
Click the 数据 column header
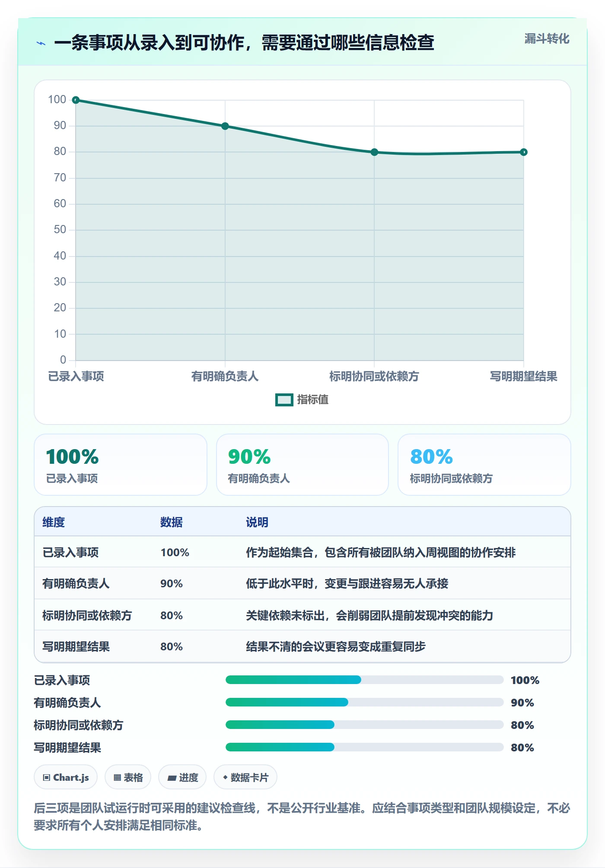(172, 522)
